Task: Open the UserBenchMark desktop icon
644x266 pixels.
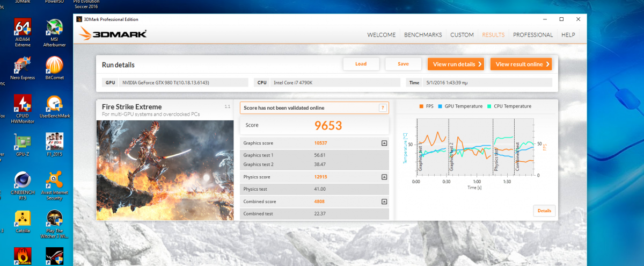Action: tap(54, 106)
